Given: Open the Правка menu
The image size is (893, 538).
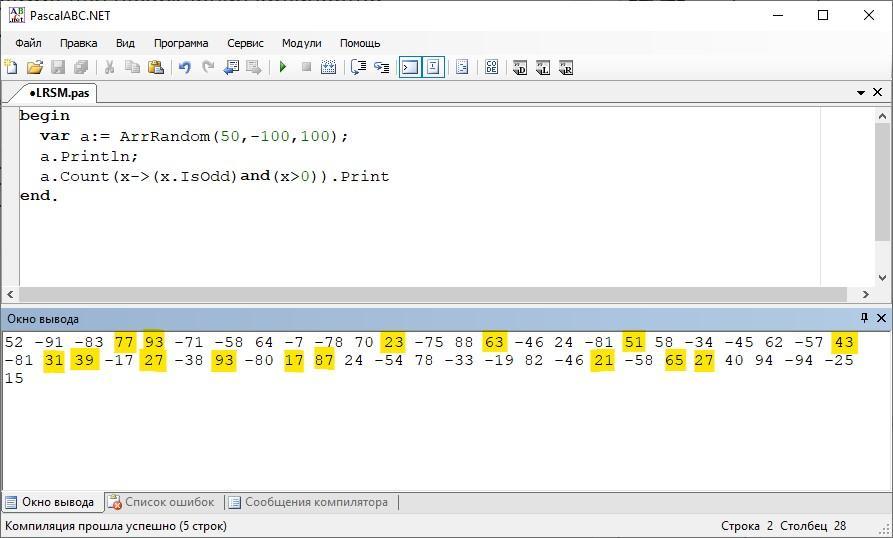Looking at the screenshot, I should point(79,43).
